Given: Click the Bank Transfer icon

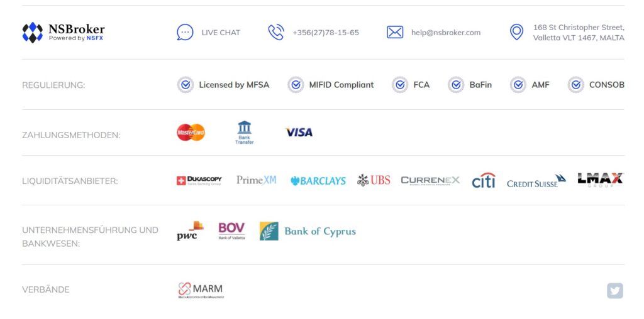Looking at the screenshot, I should click(245, 132).
